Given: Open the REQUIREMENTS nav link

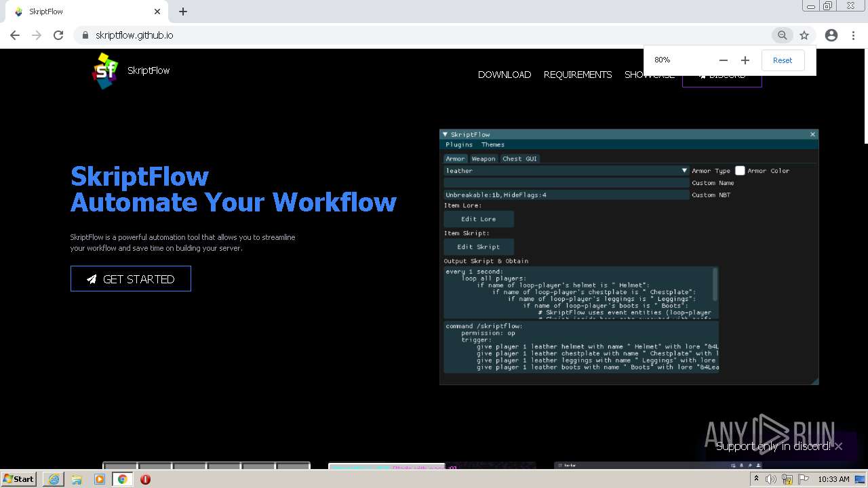Looking at the screenshot, I should [x=578, y=75].
